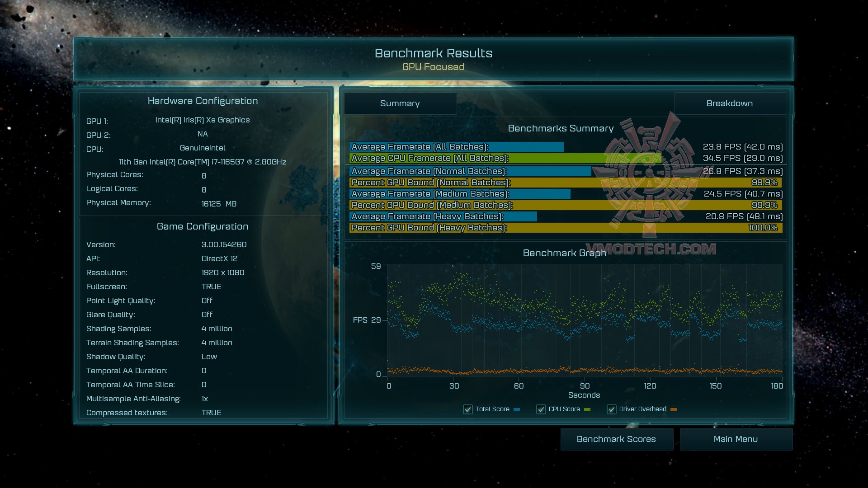
Task: Click the Average Framerate (Heavy Batches) bar
Action: [443, 216]
